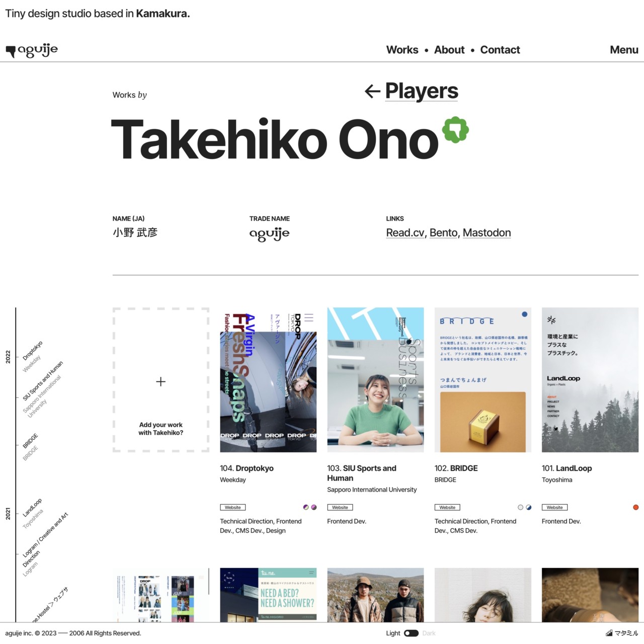
Task: Click the plus icon in Add your work card
Action: point(160,382)
